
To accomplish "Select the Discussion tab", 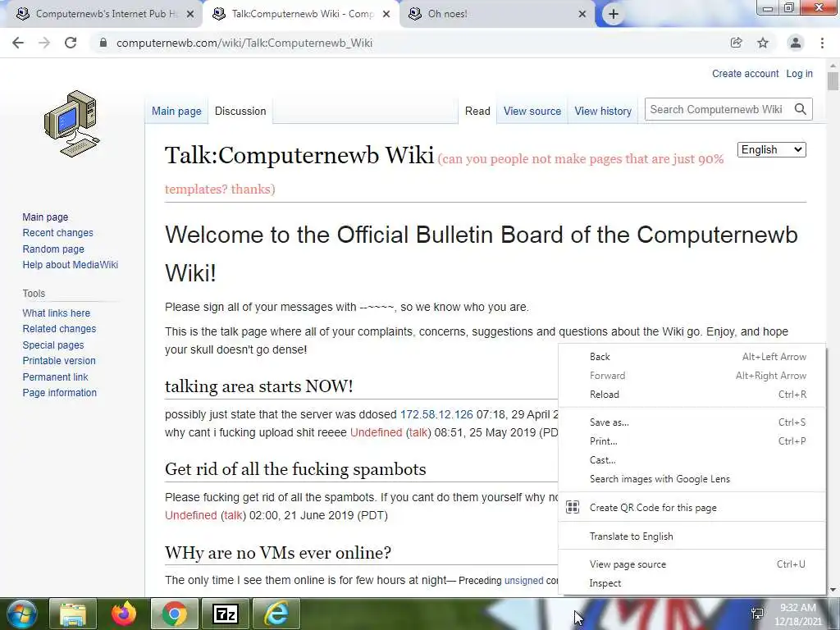I will 240,111.
